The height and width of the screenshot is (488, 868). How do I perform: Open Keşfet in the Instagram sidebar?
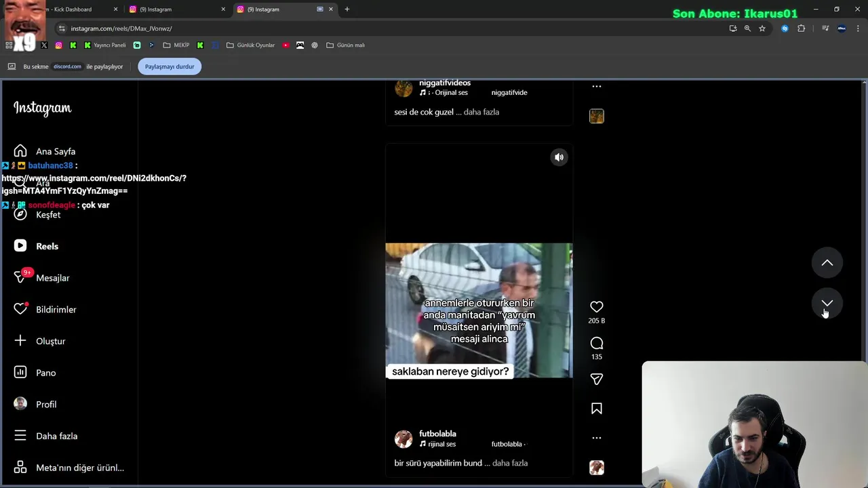tap(38, 214)
